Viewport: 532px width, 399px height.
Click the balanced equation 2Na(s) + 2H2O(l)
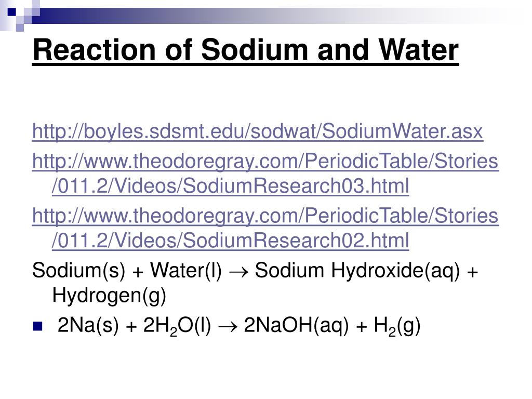135,325
